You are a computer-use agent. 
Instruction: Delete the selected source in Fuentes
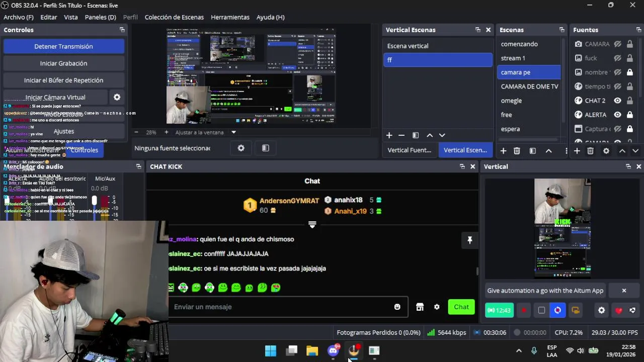click(591, 151)
